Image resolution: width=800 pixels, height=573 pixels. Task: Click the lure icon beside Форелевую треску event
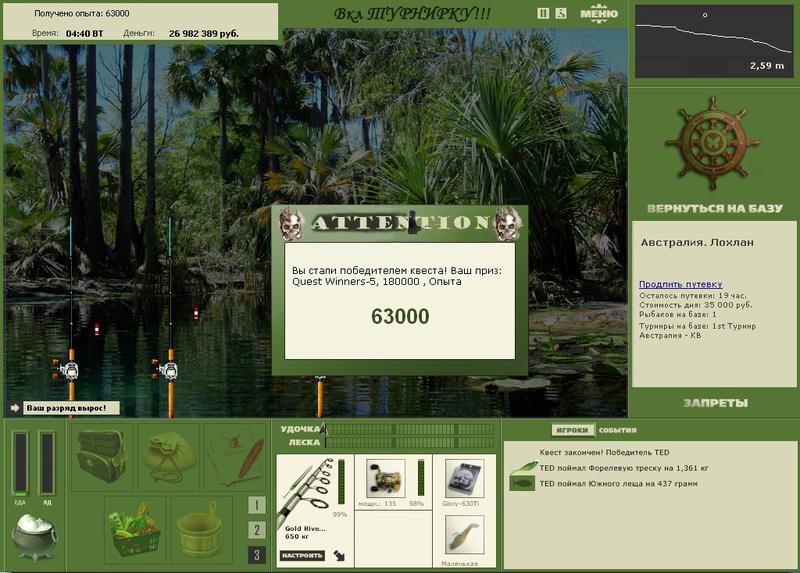coord(524,467)
